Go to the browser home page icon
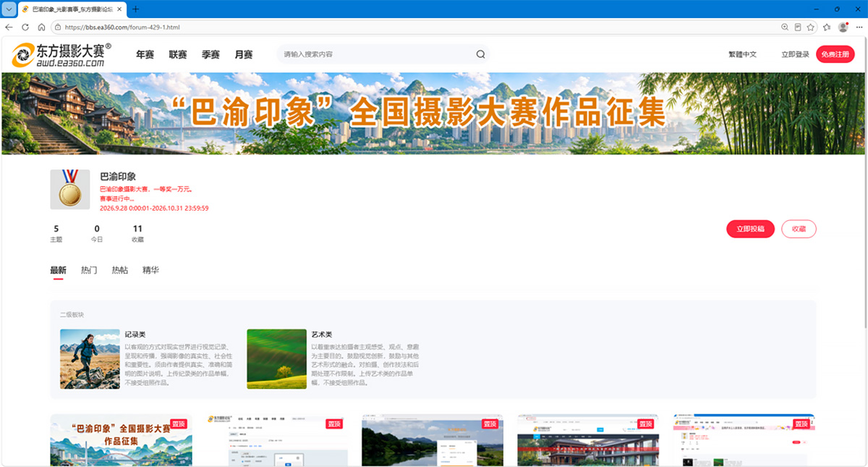The height and width of the screenshot is (467, 868). [x=41, y=27]
